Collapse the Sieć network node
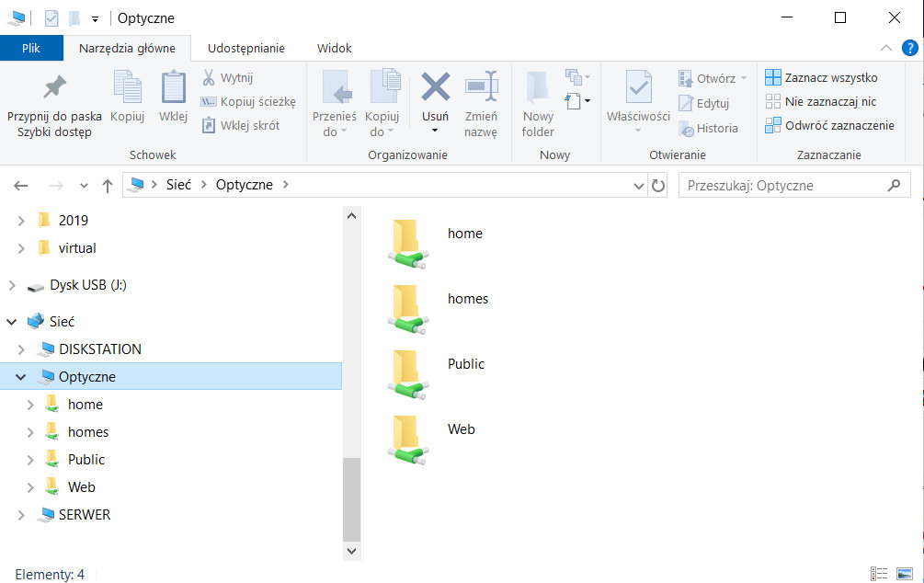Screen dimensions: 924x583 point(12,322)
